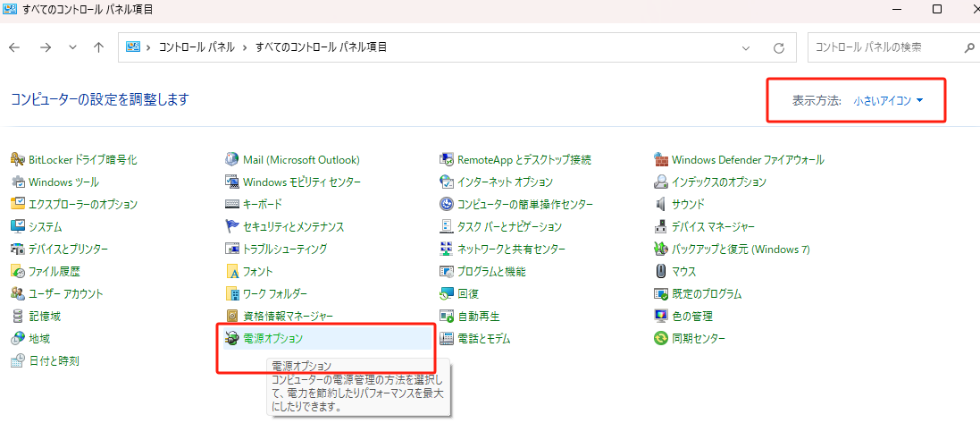Click the search magnifier icon
The image size is (980, 423).
(969, 47)
